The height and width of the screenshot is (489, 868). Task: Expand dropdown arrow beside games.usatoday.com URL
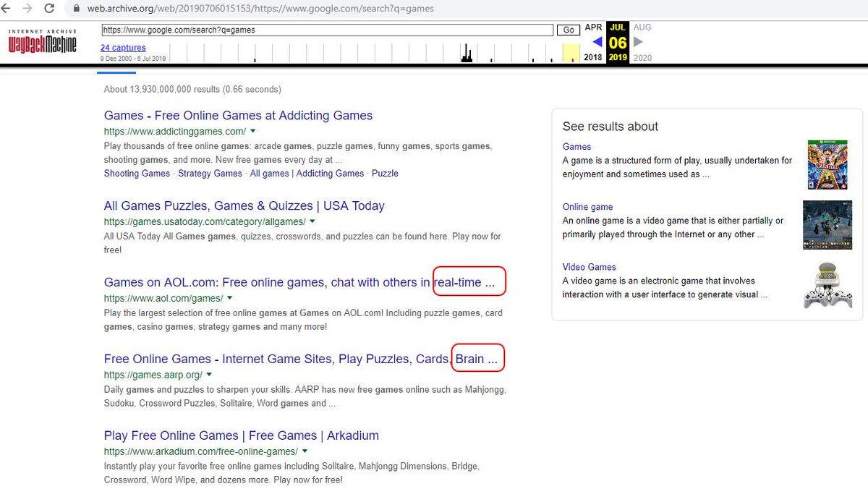tap(312, 221)
